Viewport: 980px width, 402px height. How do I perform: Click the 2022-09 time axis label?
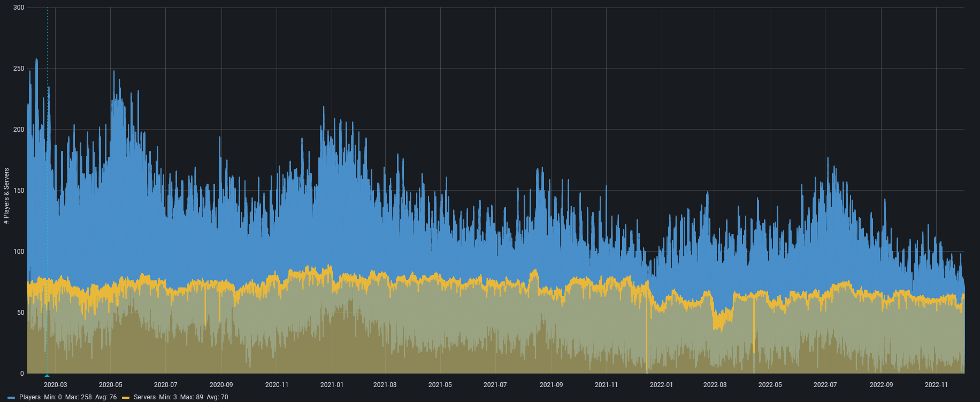pos(882,385)
